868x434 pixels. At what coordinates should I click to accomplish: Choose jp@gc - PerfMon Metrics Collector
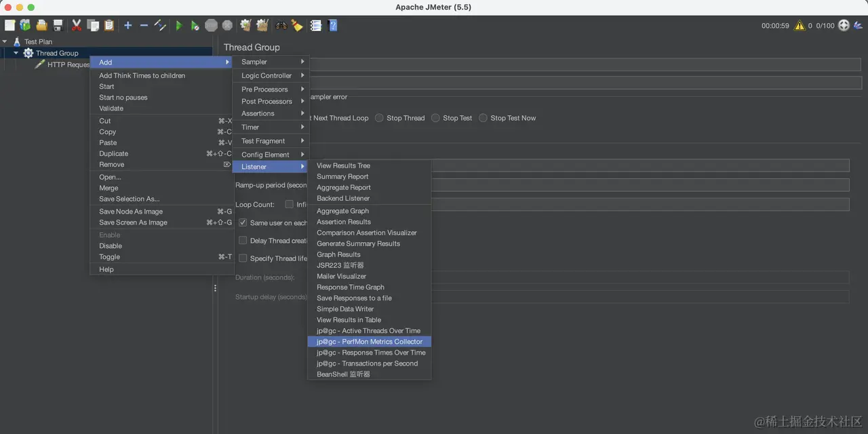pyautogui.click(x=370, y=342)
